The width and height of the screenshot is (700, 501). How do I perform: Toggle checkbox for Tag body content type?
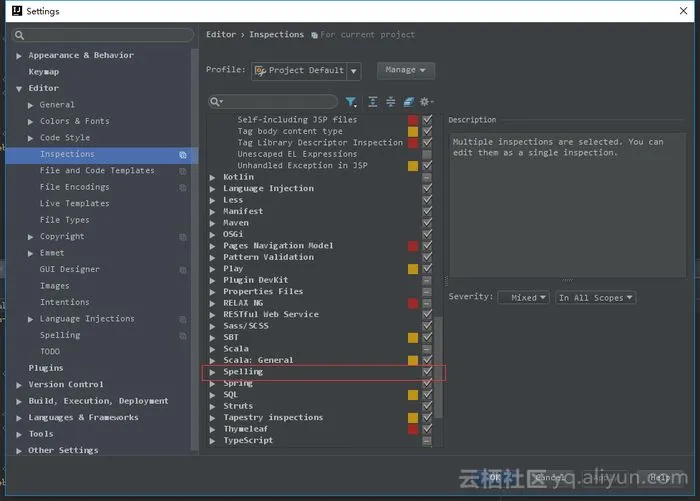[x=427, y=131]
